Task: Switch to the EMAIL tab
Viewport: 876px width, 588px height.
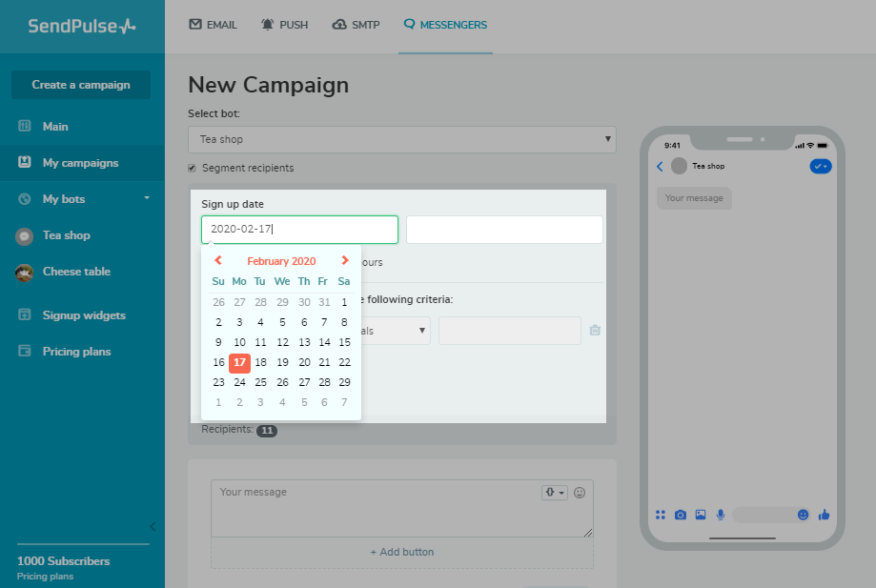Action: (213, 25)
